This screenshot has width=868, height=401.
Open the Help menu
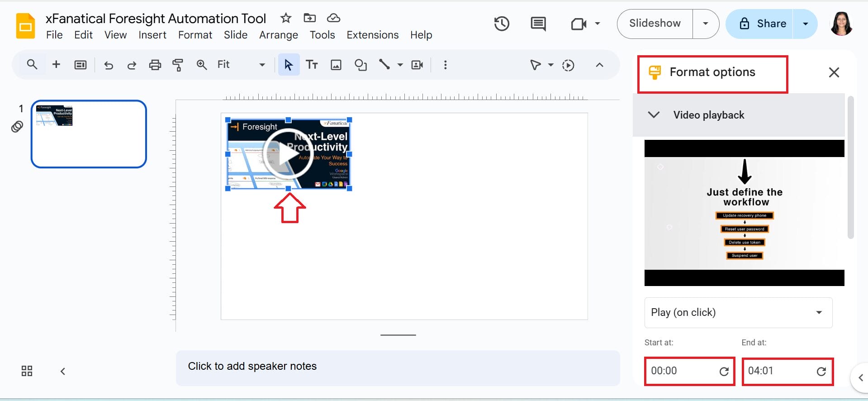421,35
